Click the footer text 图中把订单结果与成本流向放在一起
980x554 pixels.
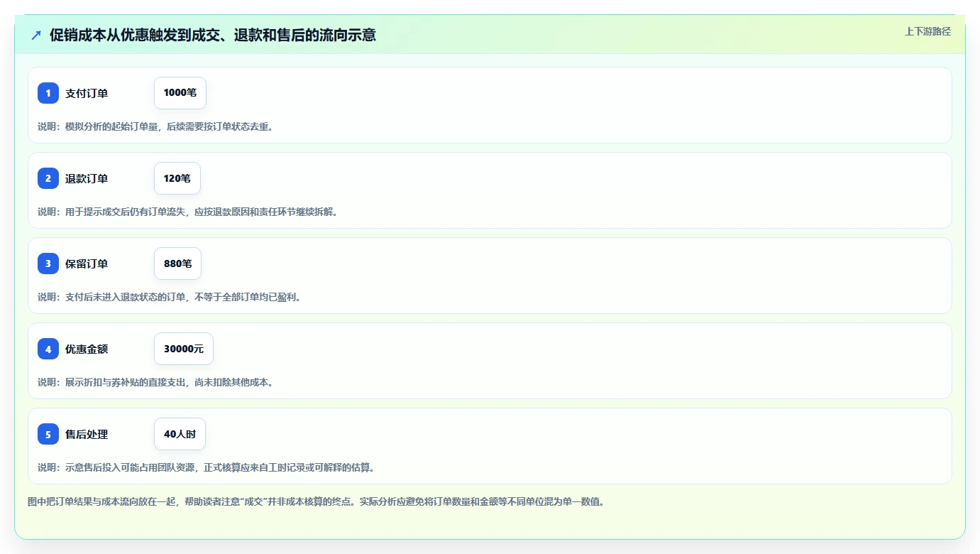[316, 501]
